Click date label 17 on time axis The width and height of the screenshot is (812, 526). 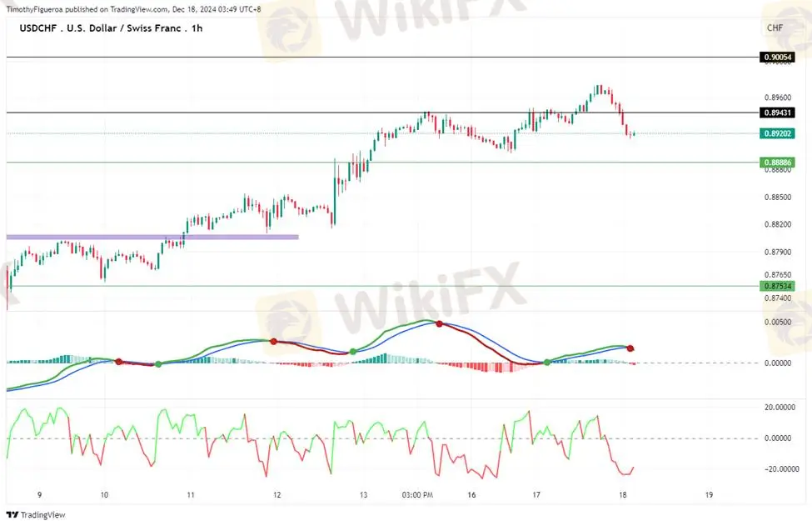point(536,495)
